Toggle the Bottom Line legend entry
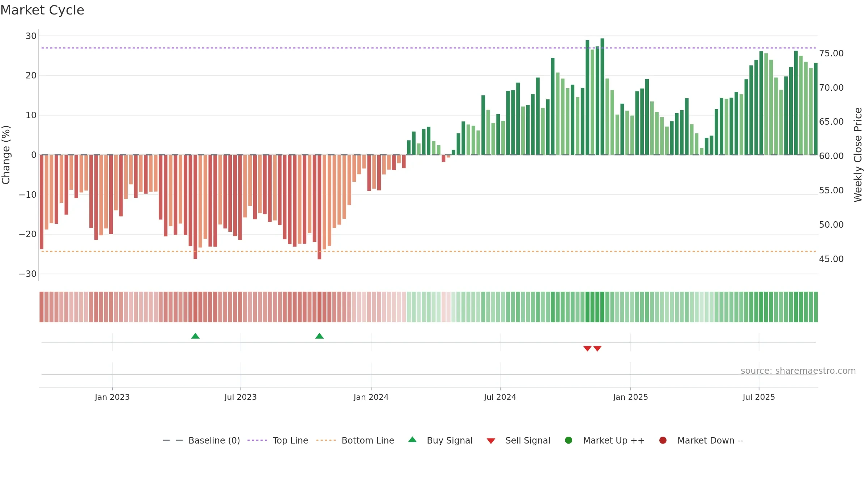 point(355,440)
